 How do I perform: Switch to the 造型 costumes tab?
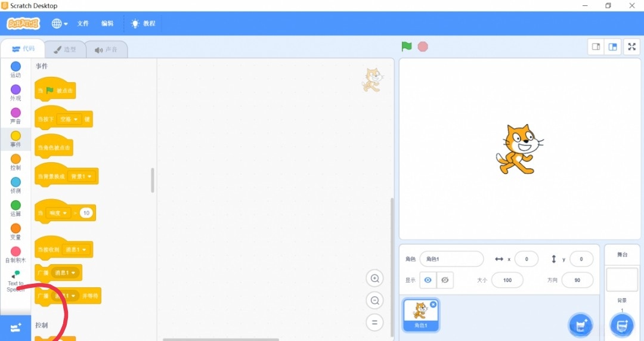[x=65, y=49]
